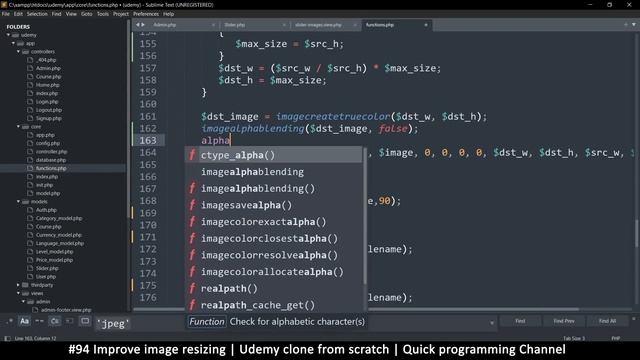Toggle highlight matches option in find bar
Image resolution: width=640 pixels, height=360 pixels.
[85, 322]
